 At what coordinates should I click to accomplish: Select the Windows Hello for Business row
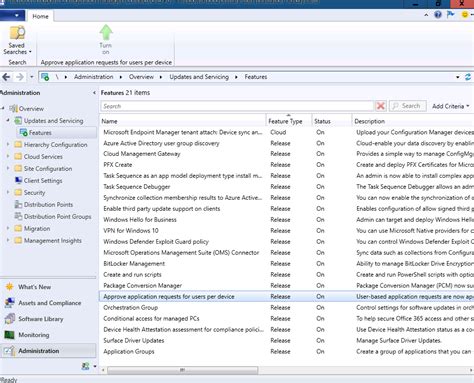click(x=287, y=220)
